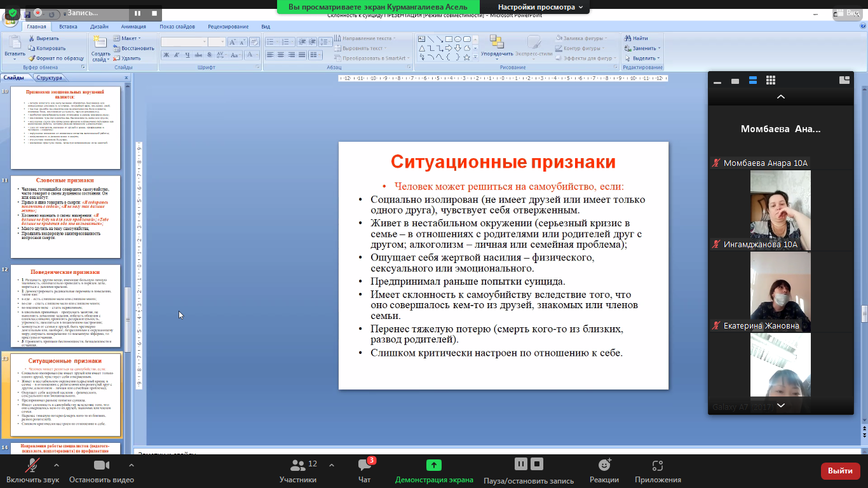Click the green Share Screen icon
Viewport: 868px width, 488px height.
point(433,466)
